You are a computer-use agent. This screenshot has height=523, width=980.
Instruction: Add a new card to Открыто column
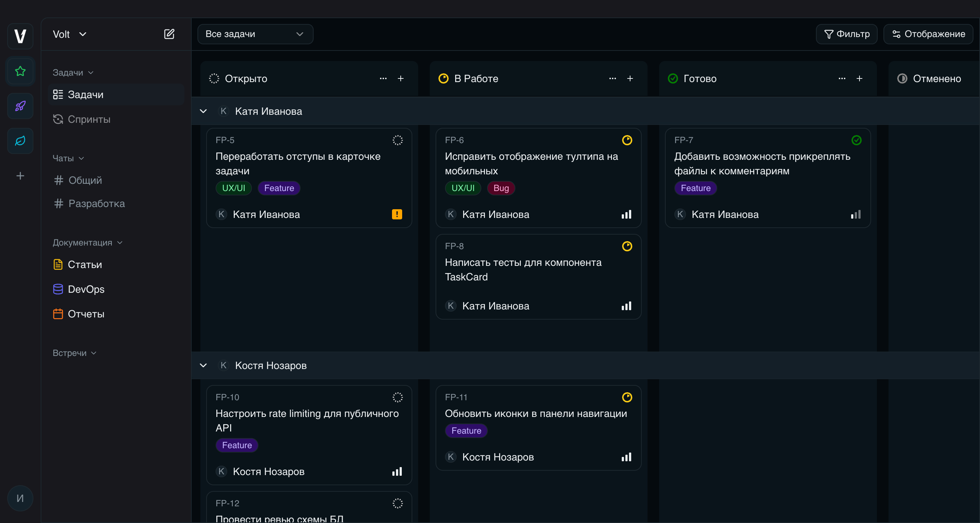click(x=401, y=78)
